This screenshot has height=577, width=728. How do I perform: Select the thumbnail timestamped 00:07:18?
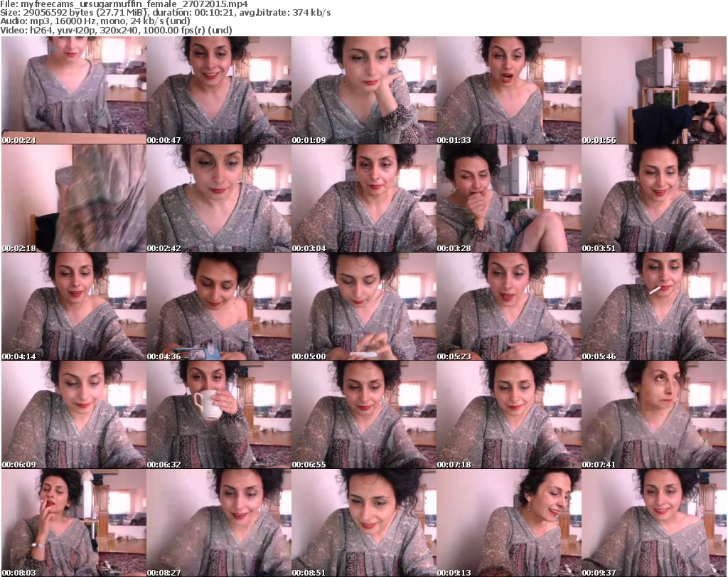coord(509,415)
